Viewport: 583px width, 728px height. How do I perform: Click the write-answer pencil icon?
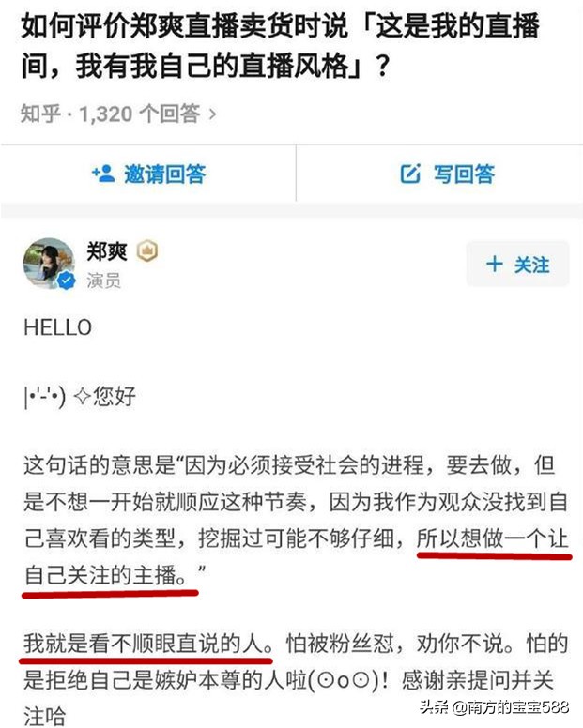(x=410, y=174)
